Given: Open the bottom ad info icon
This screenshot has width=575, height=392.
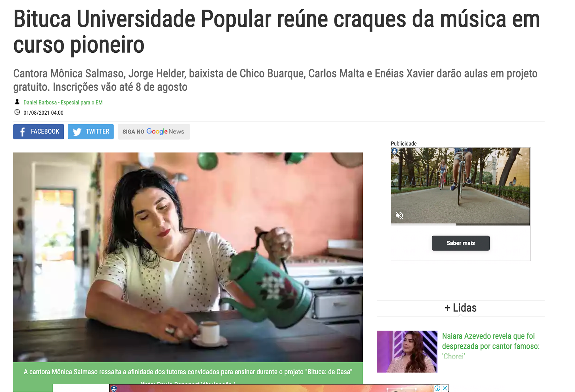Looking at the screenshot, I should [x=437, y=388].
